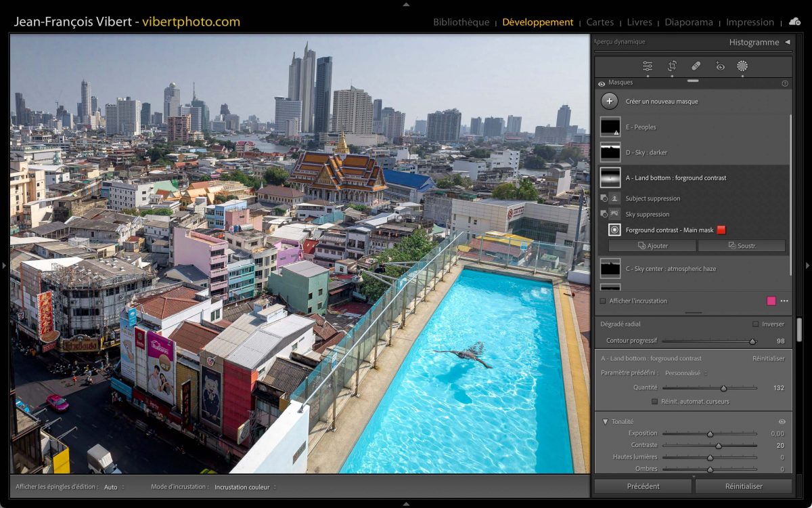
Task: Enable Afficher l'incrustation checkbox
Action: tap(603, 301)
